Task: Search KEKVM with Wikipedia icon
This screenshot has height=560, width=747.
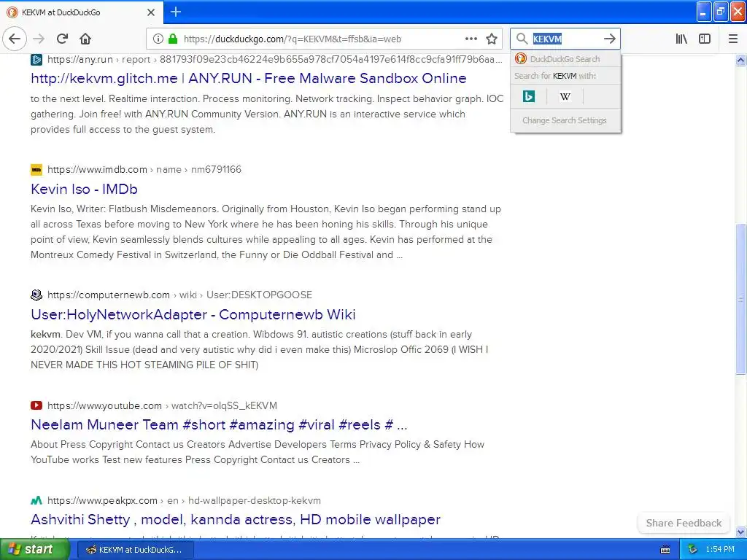Action: pos(565,97)
